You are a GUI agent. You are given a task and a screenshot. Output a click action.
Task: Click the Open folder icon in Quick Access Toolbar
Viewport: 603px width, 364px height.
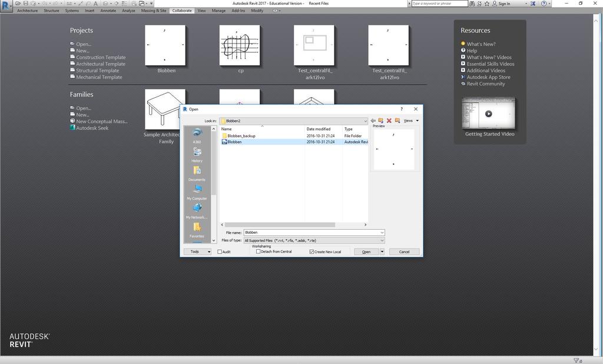point(18,4)
